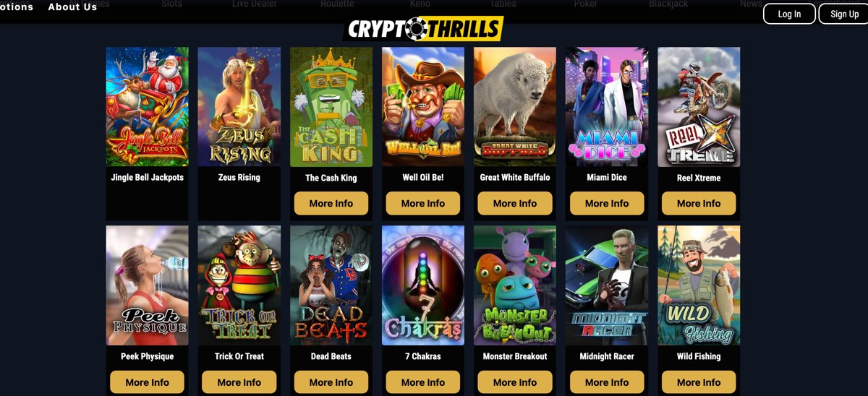Viewport: 868px width, 396px height.
Task: Select The Cash King game artwork
Action: coord(331,107)
